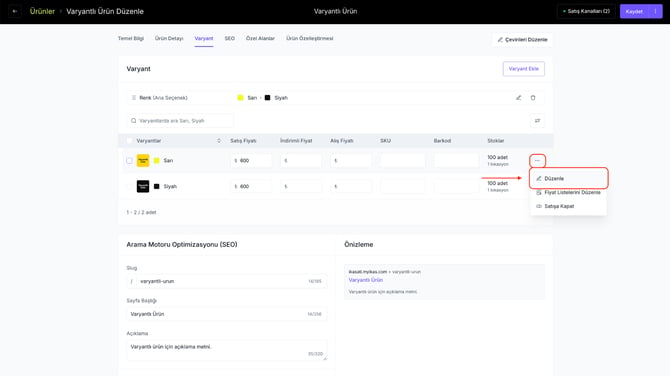The width and height of the screenshot is (670, 376).
Task: Grab the drag handle next to Renk
Action: 134,97
